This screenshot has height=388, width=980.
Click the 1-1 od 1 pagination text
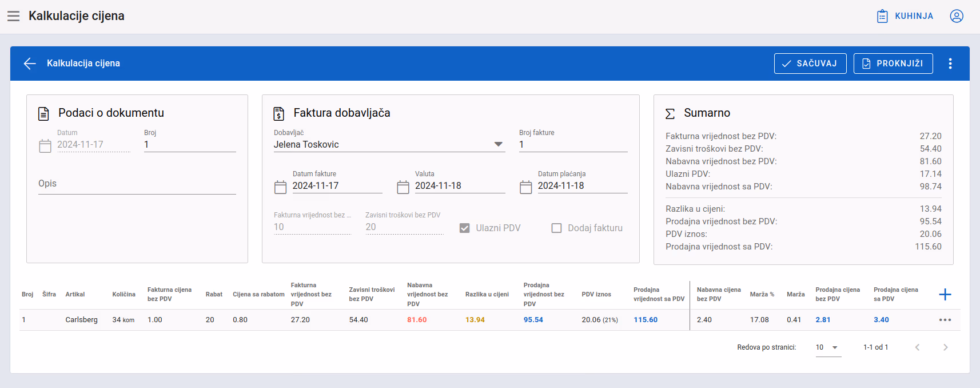[x=875, y=347]
